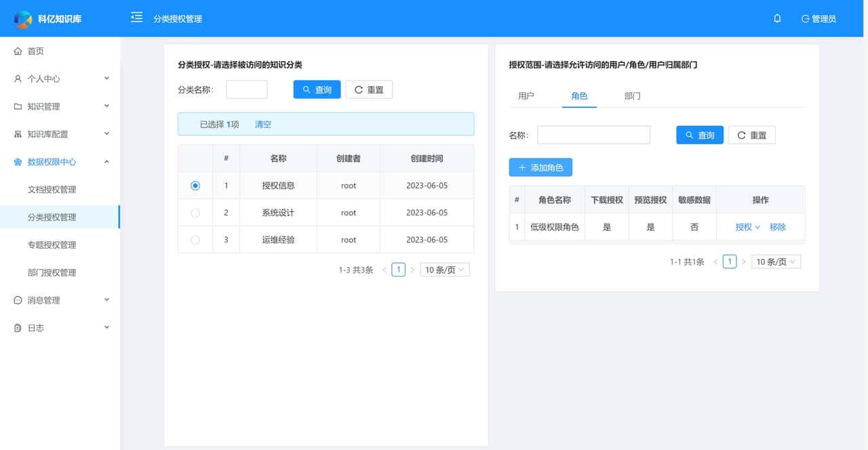
Task: Click inside the 分类名称 input field
Action: click(246, 89)
